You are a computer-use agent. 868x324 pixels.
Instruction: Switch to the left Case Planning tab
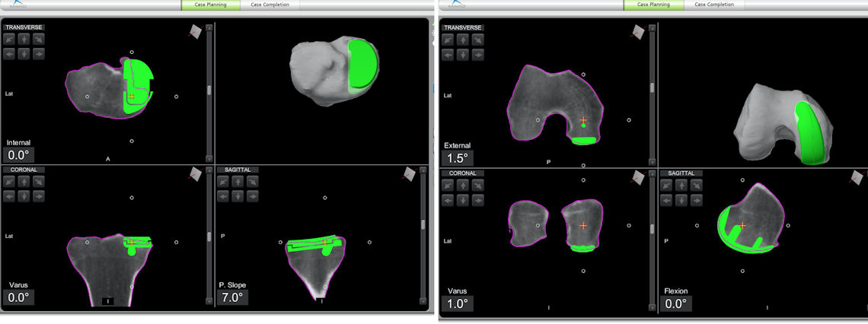(x=210, y=5)
